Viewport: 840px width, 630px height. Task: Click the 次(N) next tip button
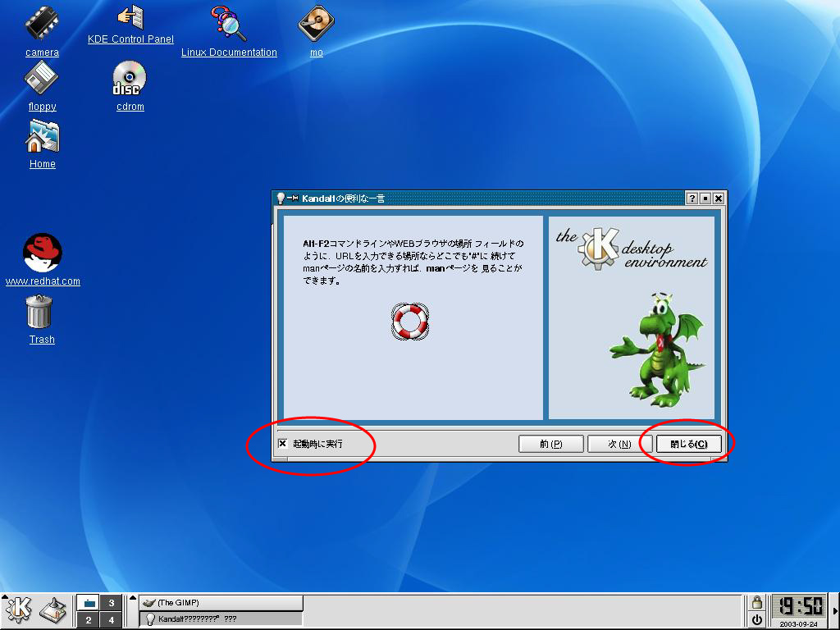[619, 444]
